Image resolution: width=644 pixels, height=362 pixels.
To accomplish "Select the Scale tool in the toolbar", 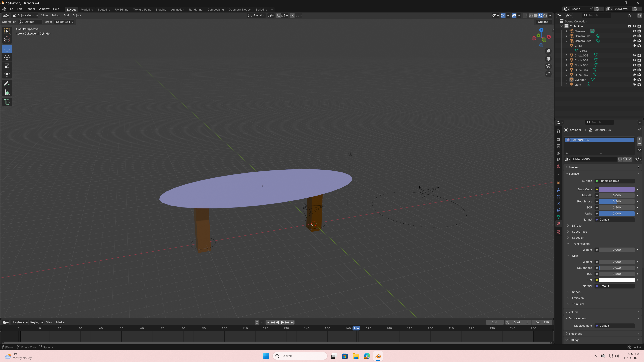I will click(x=7, y=66).
